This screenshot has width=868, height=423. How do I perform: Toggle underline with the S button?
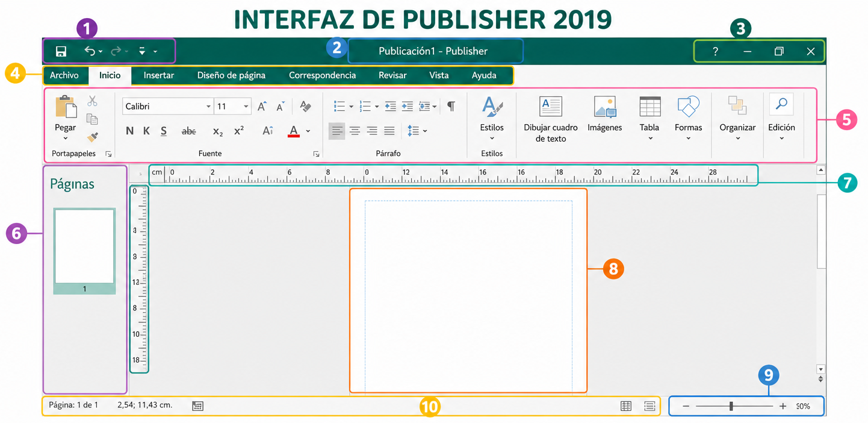[164, 131]
